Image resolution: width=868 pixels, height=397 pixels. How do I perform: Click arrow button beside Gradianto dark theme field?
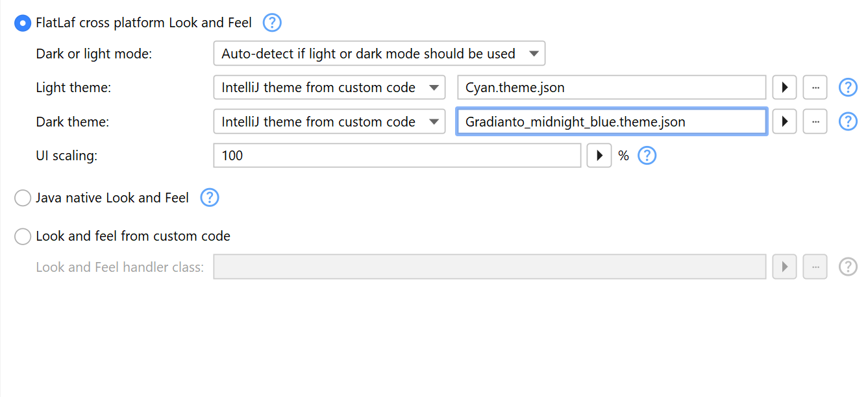coord(784,121)
